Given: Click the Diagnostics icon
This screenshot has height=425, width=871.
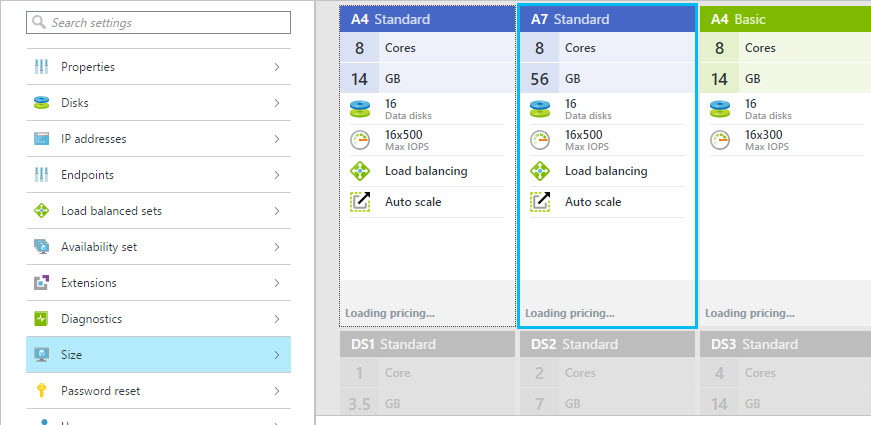Looking at the screenshot, I should click(41, 319).
